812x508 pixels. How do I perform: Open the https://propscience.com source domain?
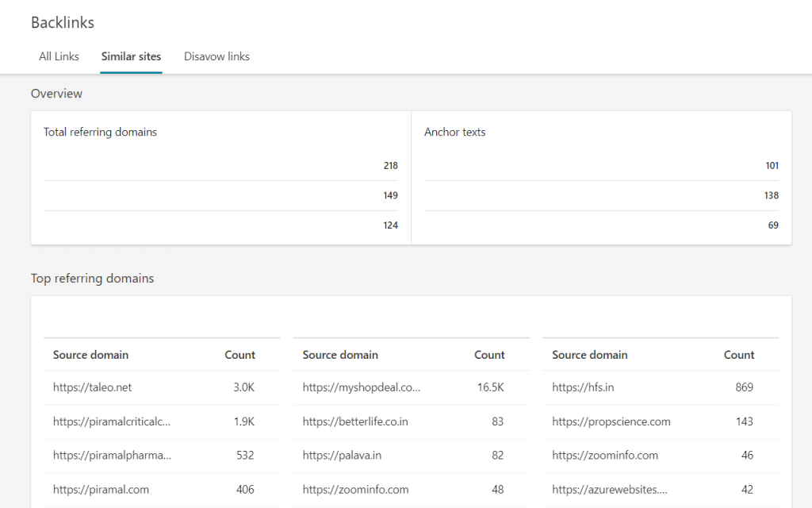[611, 421]
